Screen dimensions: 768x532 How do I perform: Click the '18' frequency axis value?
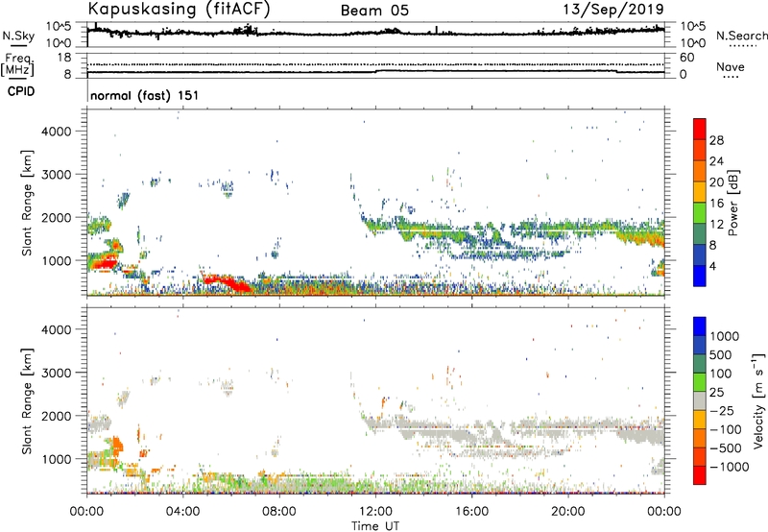(64, 58)
